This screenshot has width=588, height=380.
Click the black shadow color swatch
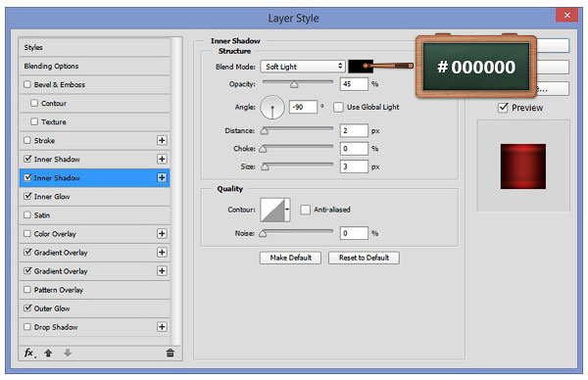tap(360, 67)
